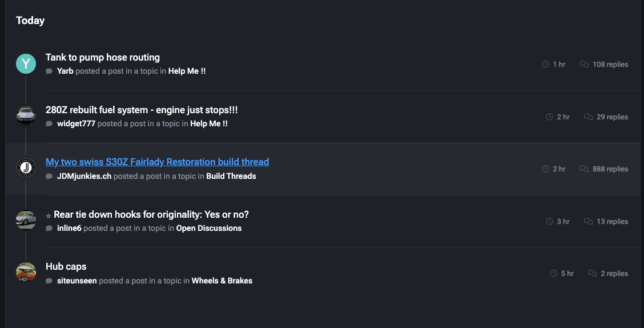
Task: Click clock icon next to 5 hr
Action: click(554, 273)
